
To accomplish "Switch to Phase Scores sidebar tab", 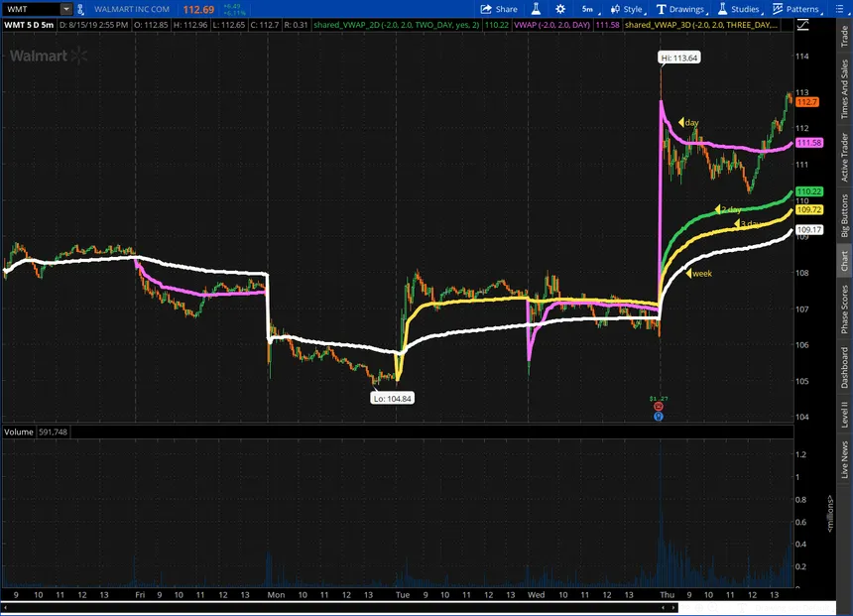I will click(844, 309).
